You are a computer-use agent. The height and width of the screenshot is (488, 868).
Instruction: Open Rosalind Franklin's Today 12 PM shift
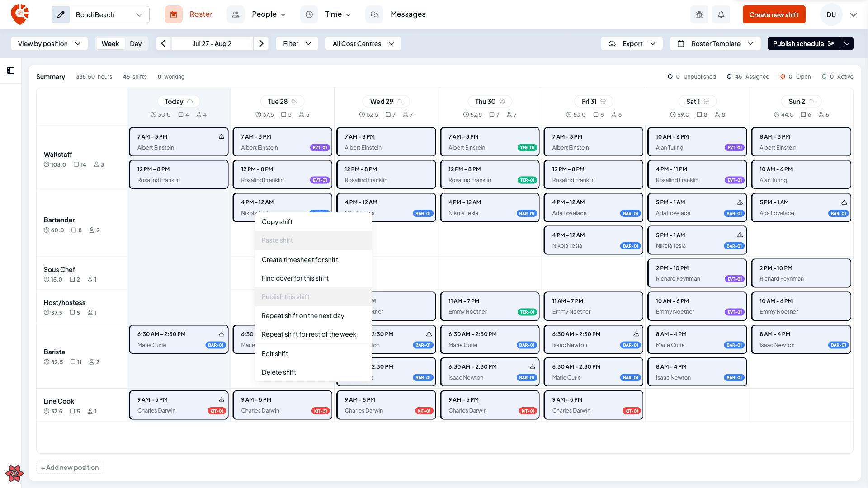point(179,174)
